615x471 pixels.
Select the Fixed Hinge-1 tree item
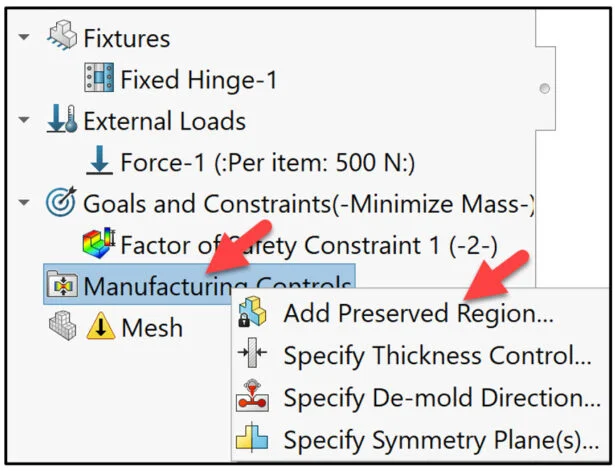coord(198,79)
